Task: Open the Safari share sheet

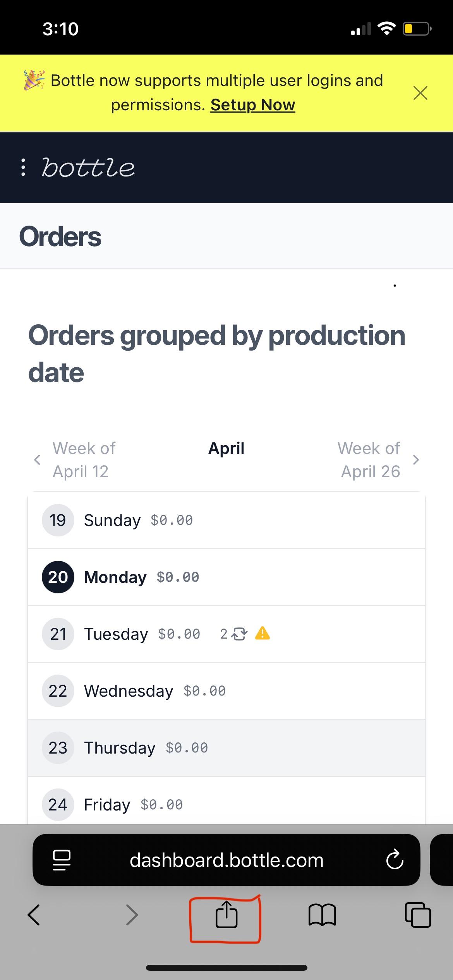Action: (226, 915)
